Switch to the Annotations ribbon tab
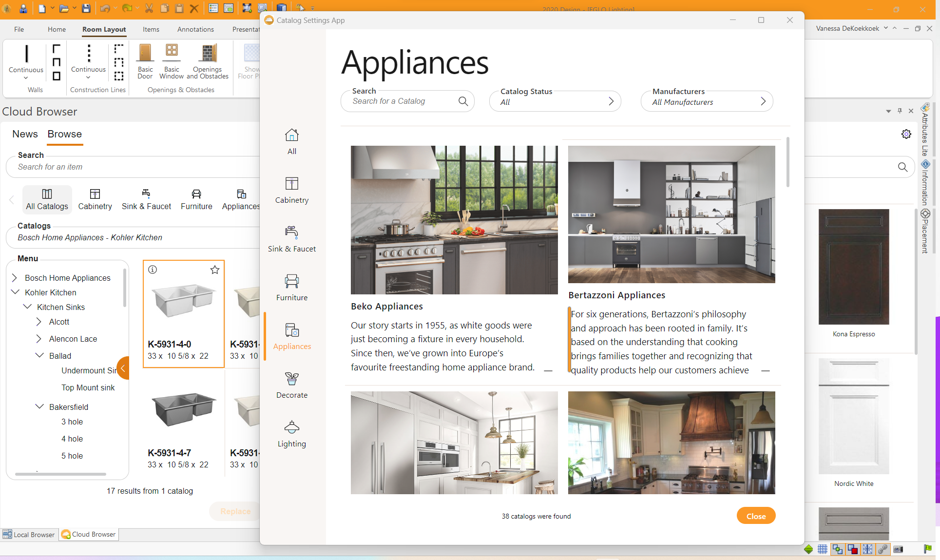 (195, 29)
